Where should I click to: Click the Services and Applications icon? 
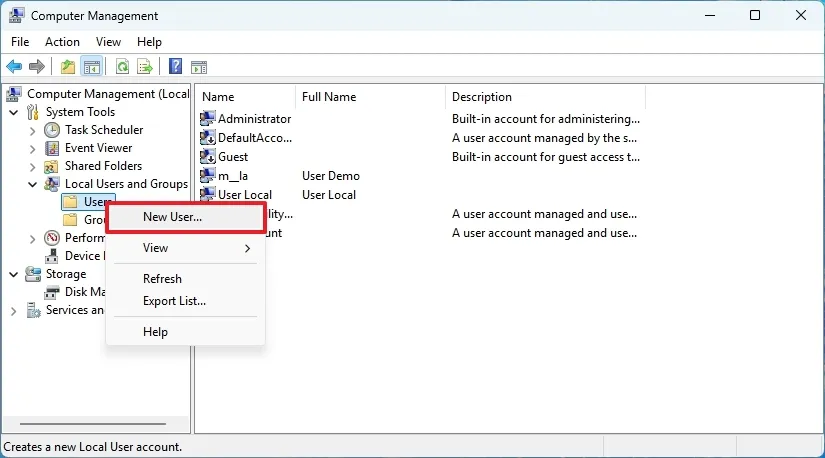(34, 311)
